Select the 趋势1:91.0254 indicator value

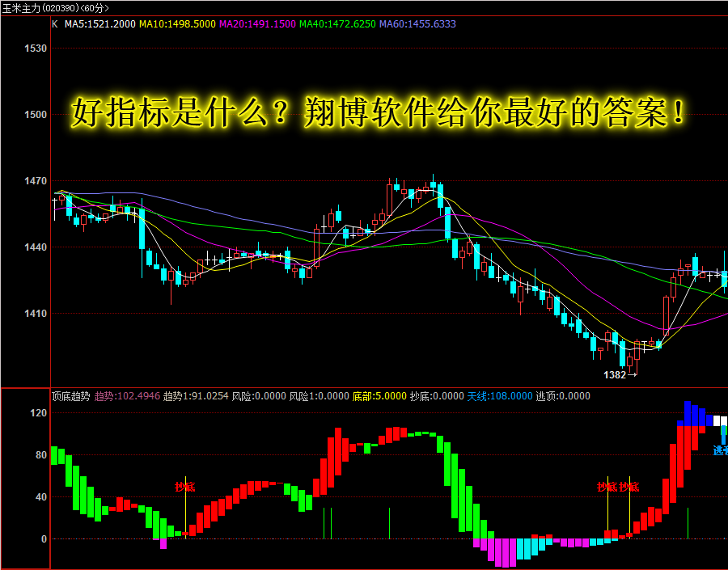(x=196, y=396)
